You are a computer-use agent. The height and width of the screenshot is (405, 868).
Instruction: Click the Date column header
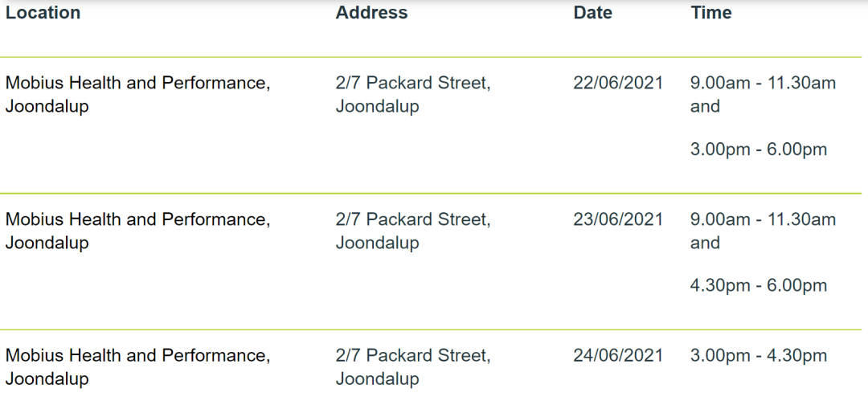[x=593, y=13]
